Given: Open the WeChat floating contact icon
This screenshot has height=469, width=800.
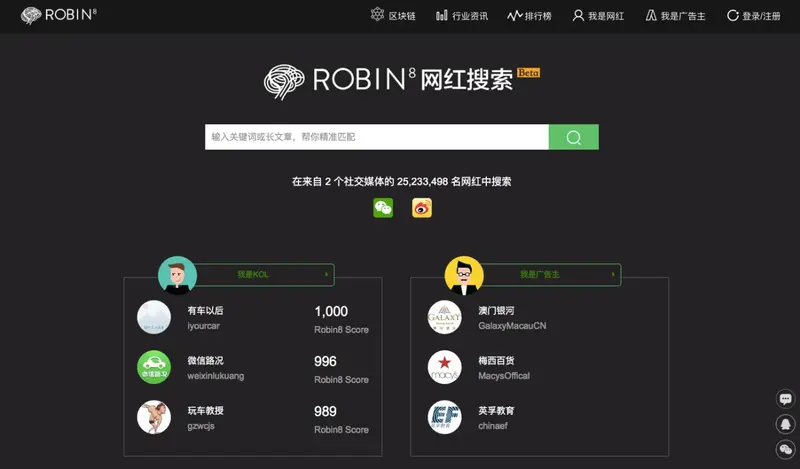Looking at the screenshot, I should pyautogui.click(x=786, y=450).
